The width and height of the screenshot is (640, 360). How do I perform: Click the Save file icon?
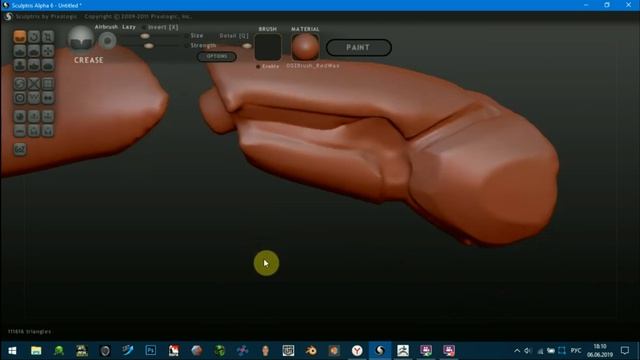(x=48, y=131)
